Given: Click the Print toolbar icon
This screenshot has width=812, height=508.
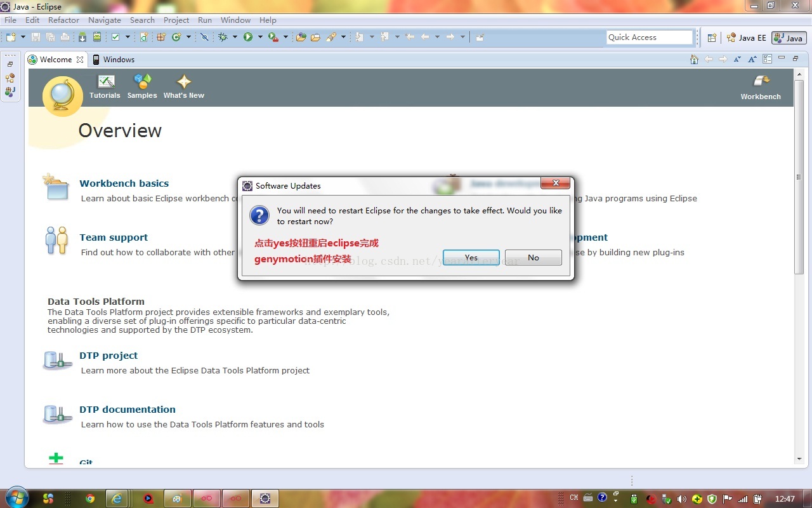Looking at the screenshot, I should 65,37.
